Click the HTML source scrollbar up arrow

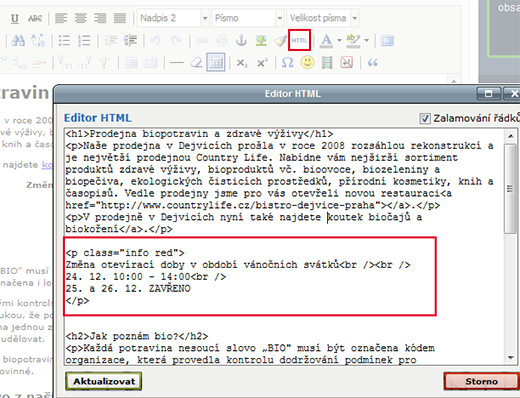(x=510, y=136)
